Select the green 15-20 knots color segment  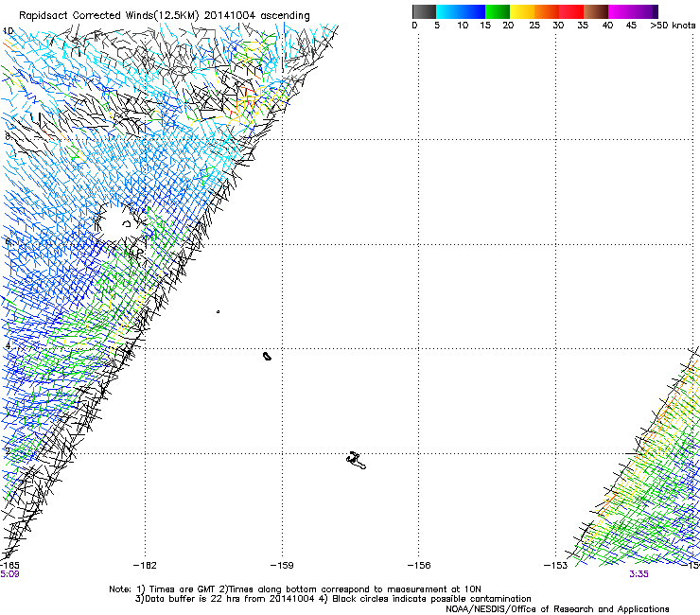click(498, 11)
